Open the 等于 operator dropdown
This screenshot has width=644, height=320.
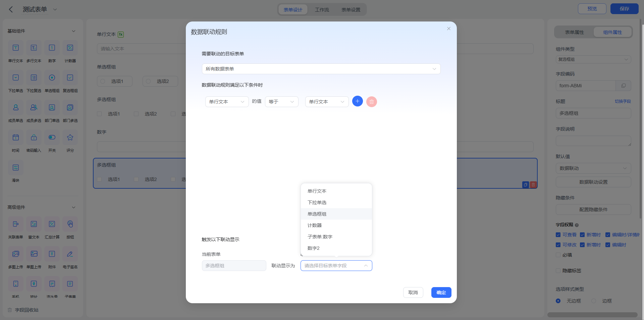click(282, 102)
